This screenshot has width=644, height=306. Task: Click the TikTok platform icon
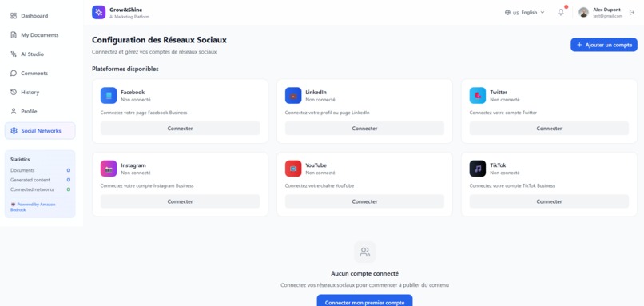[478, 169]
